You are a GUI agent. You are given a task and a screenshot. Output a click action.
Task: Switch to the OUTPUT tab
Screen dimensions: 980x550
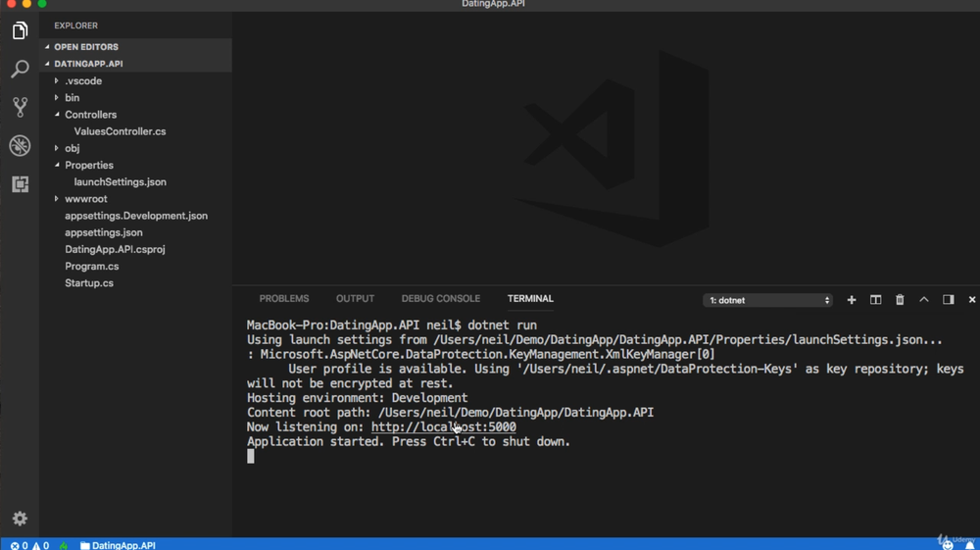pos(355,299)
